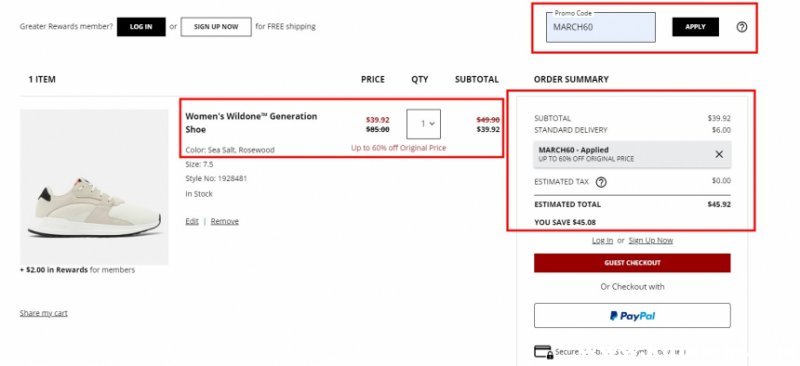Click the LOG IN button at top
Image resolution: width=800 pixels, height=366 pixels.
[x=141, y=27]
